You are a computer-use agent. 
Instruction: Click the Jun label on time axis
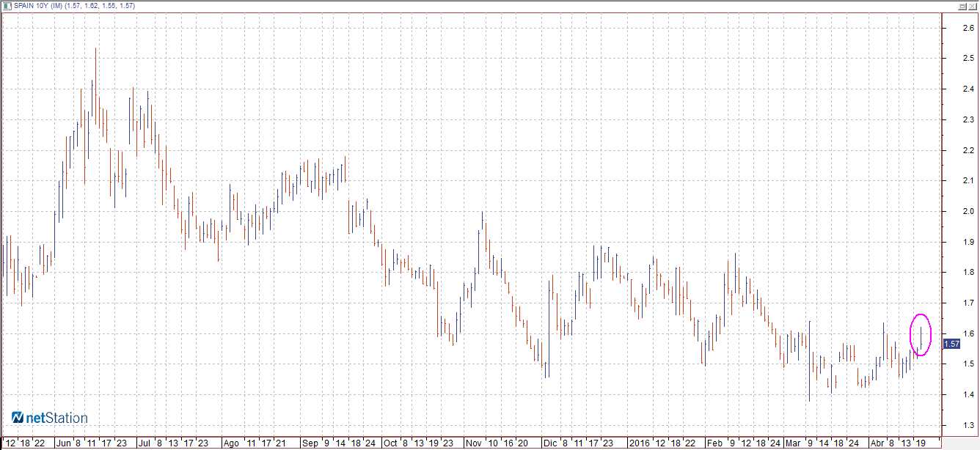[x=63, y=443]
